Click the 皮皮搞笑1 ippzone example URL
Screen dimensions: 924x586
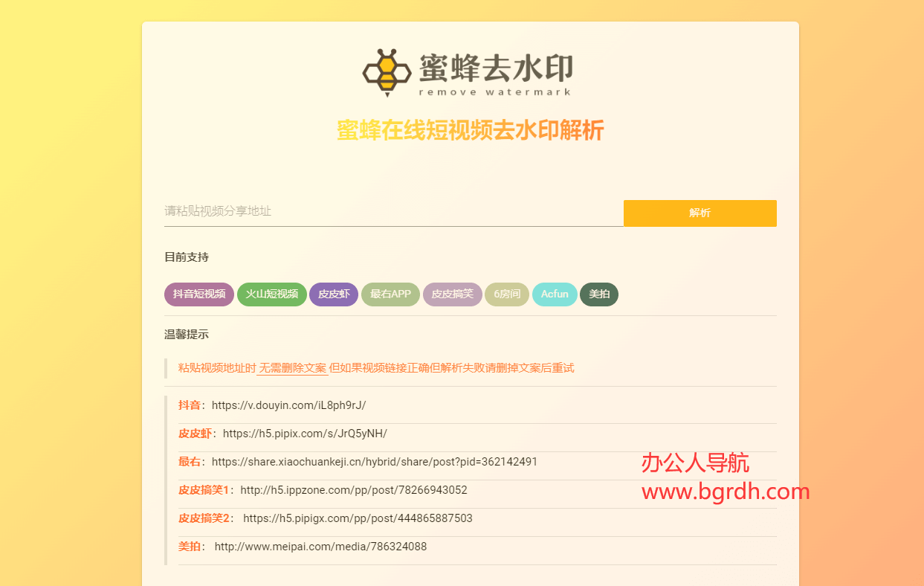click(x=354, y=490)
